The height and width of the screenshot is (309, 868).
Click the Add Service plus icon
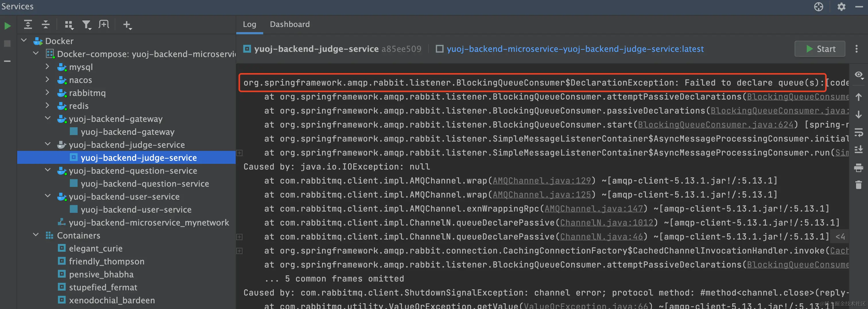127,25
